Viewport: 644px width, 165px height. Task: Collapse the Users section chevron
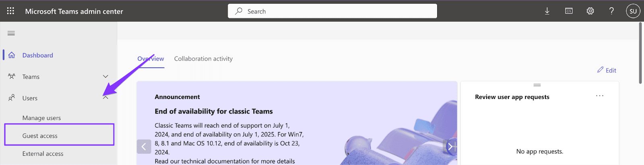coord(105,98)
